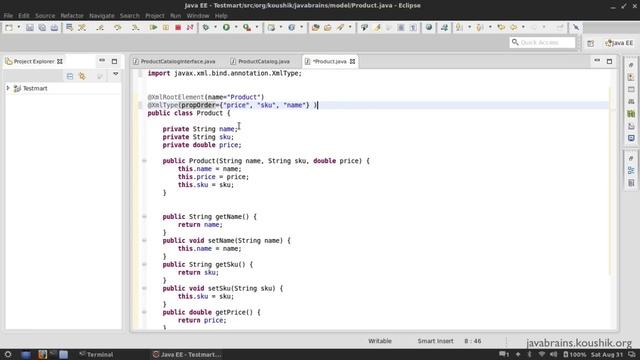
Task: Open the Project menu
Action: click(x=155, y=16)
